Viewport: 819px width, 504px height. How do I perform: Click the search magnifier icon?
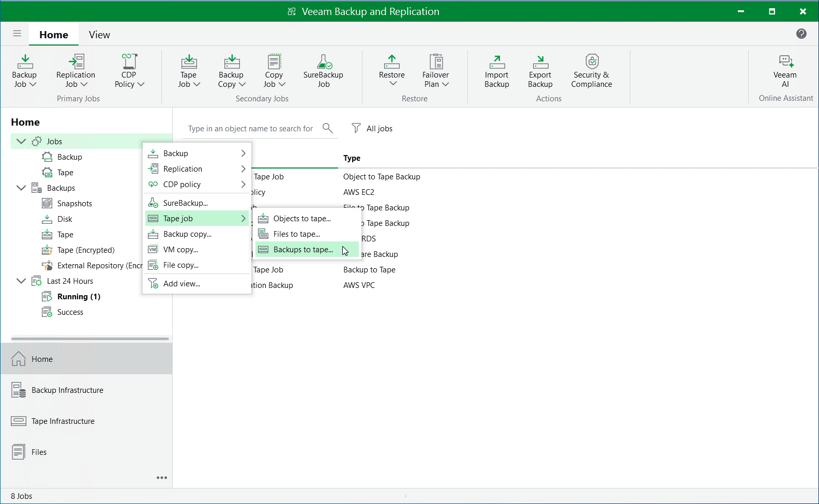click(327, 128)
